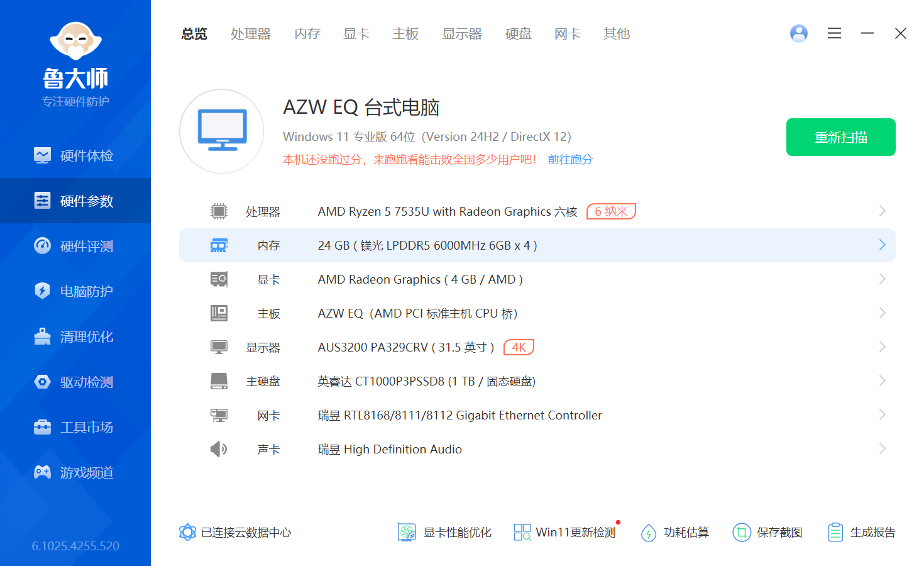Screen dimensions: 924x566
Task: Go to 硬件评测 section
Action: coord(75,246)
